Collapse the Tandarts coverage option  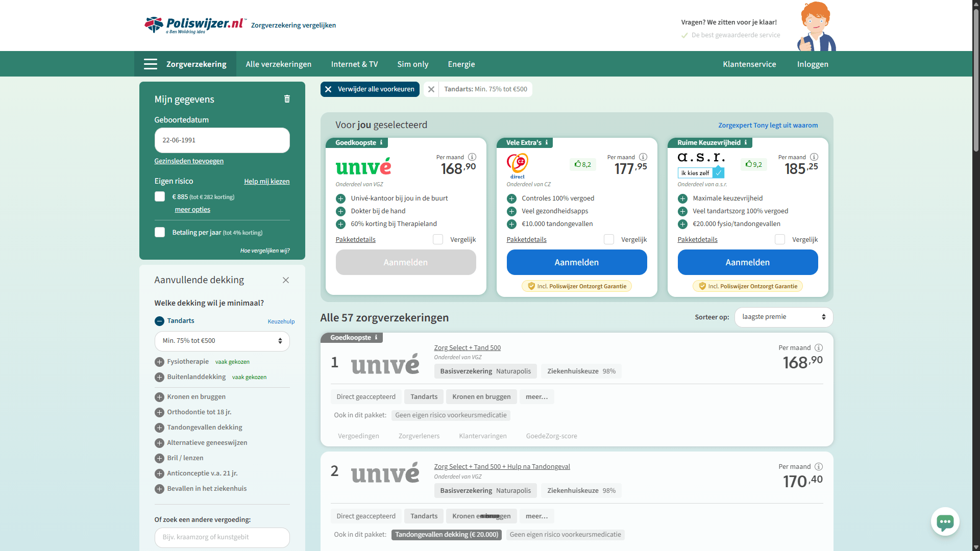pos(159,321)
